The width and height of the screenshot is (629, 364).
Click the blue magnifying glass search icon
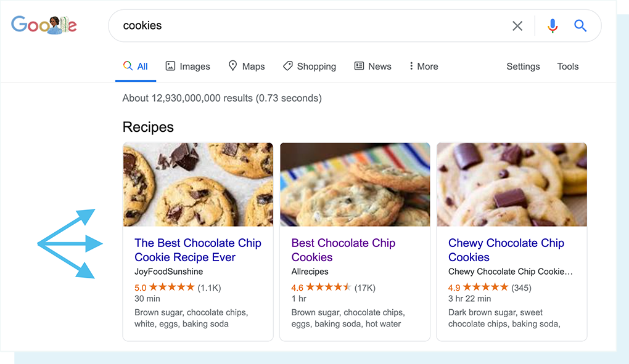(580, 25)
